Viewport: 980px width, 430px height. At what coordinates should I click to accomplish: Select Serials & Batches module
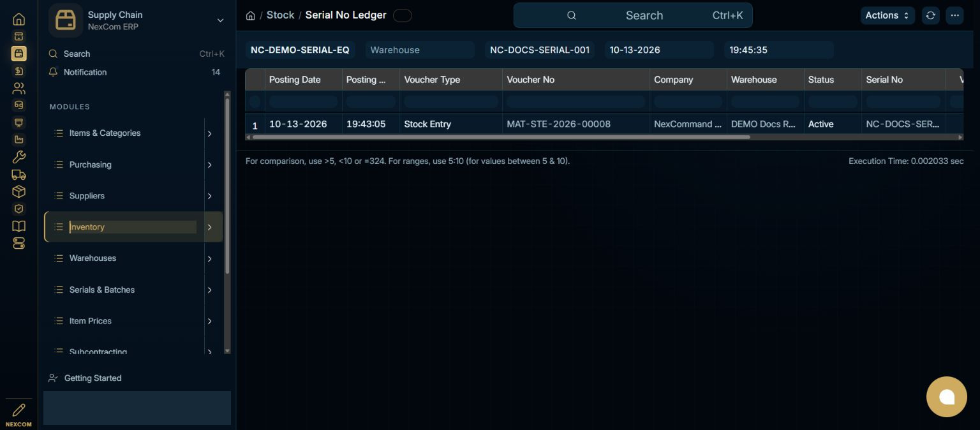(102, 290)
